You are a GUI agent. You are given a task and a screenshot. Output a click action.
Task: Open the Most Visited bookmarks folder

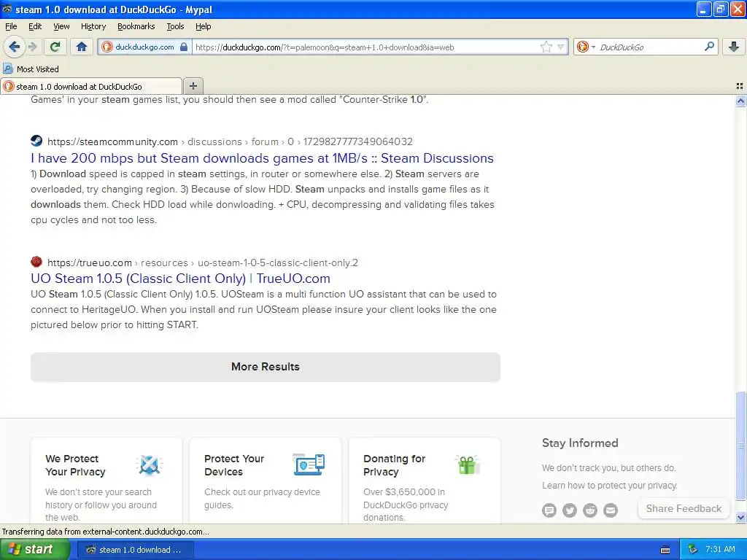point(31,69)
